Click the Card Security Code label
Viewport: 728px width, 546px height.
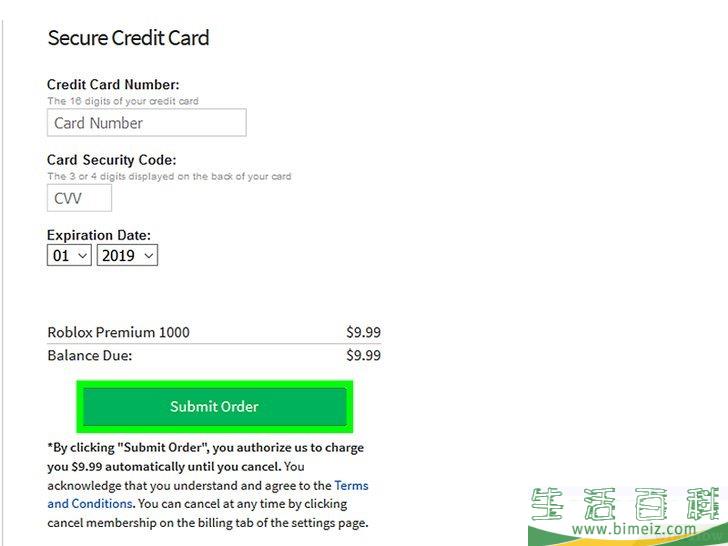(x=111, y=160)
